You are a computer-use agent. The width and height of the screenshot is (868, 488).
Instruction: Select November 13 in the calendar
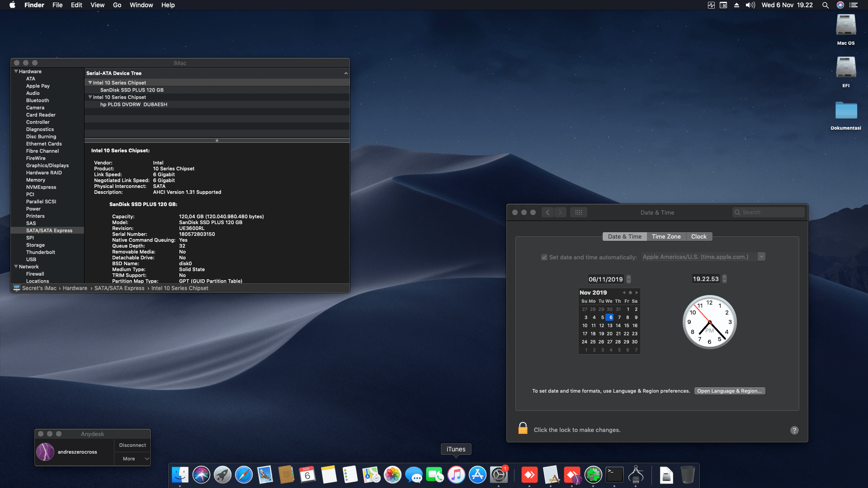pos(610,325)
